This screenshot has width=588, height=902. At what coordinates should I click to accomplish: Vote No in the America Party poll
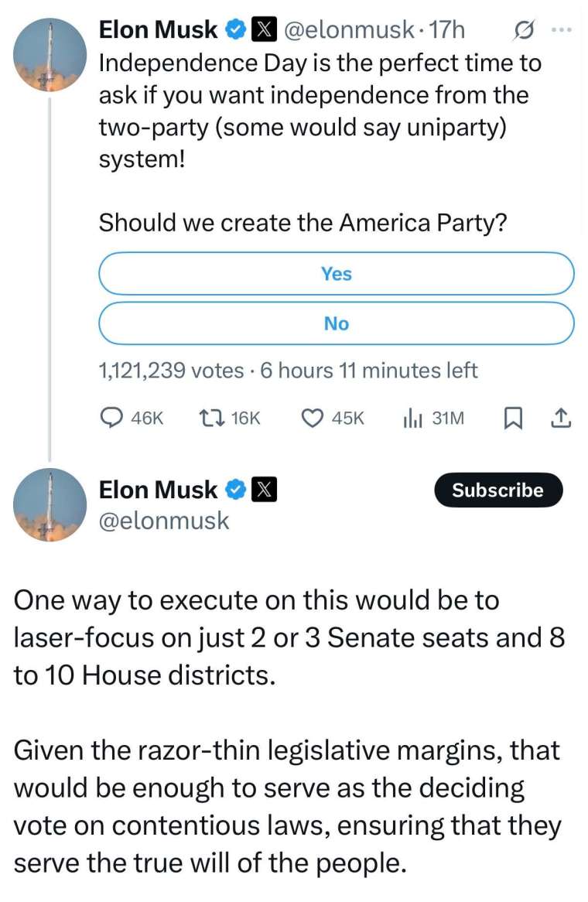pyautogui.click(x=337, y=324)
